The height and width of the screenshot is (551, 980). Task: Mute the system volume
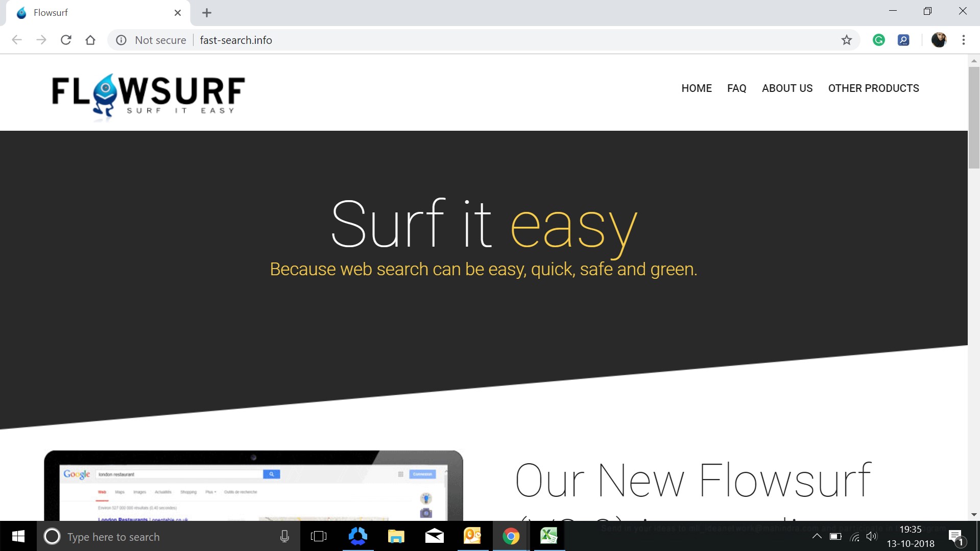click(871, 536)
